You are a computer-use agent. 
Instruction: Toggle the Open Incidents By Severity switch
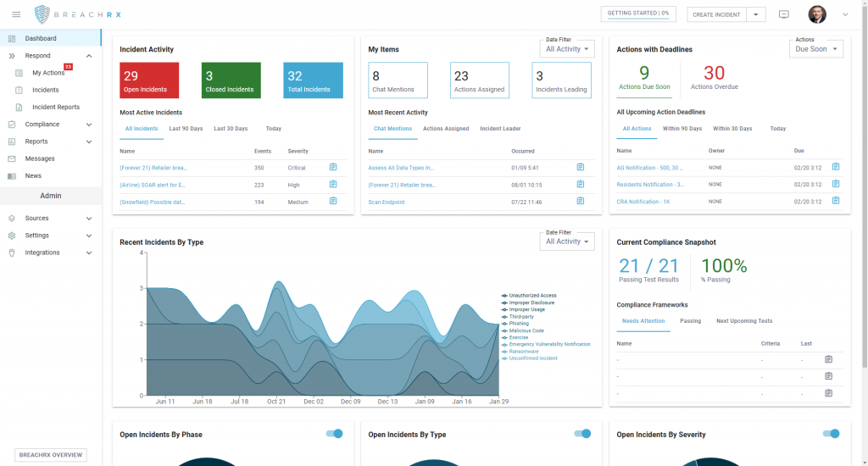point(831,433)
